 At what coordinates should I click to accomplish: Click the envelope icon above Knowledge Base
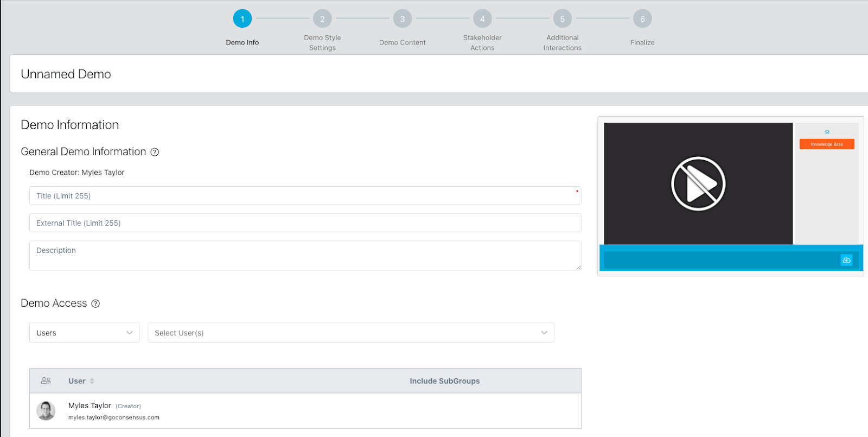click(827, 132)
